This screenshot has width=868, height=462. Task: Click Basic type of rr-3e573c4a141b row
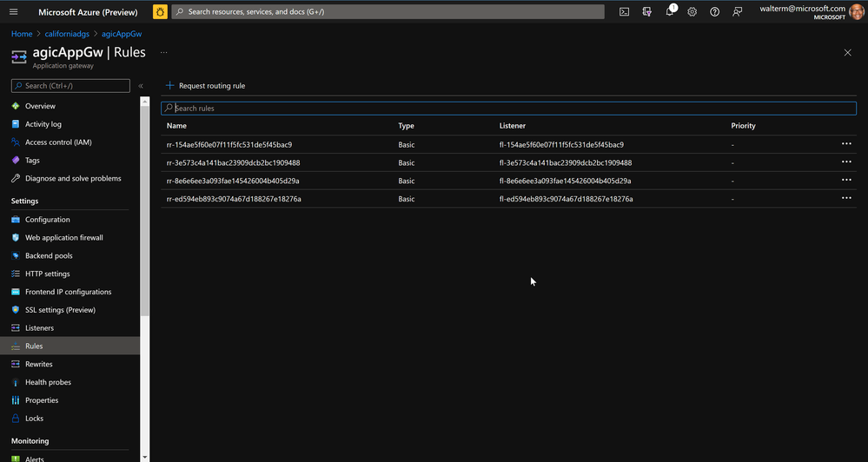click(x=407, y=162)
